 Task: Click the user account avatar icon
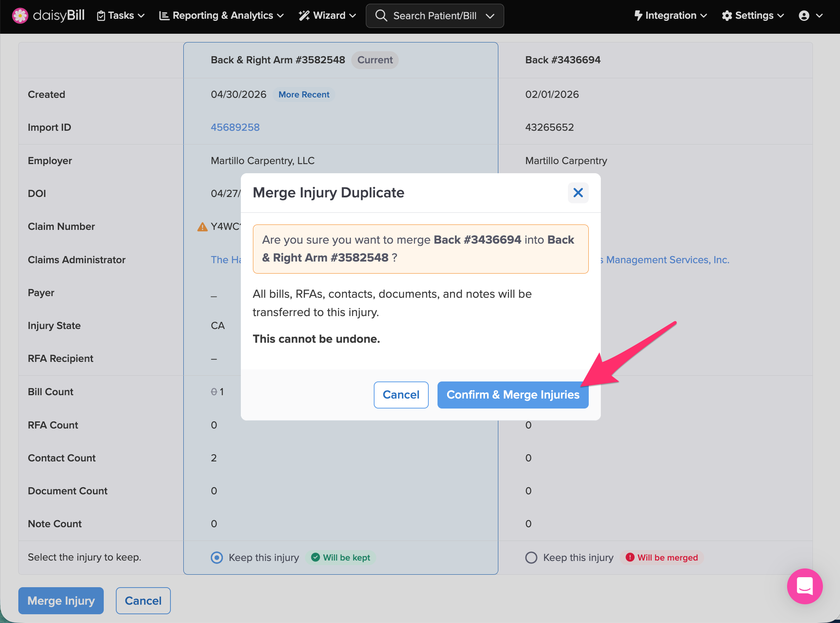pyautogui.click(x=804, y=16)
